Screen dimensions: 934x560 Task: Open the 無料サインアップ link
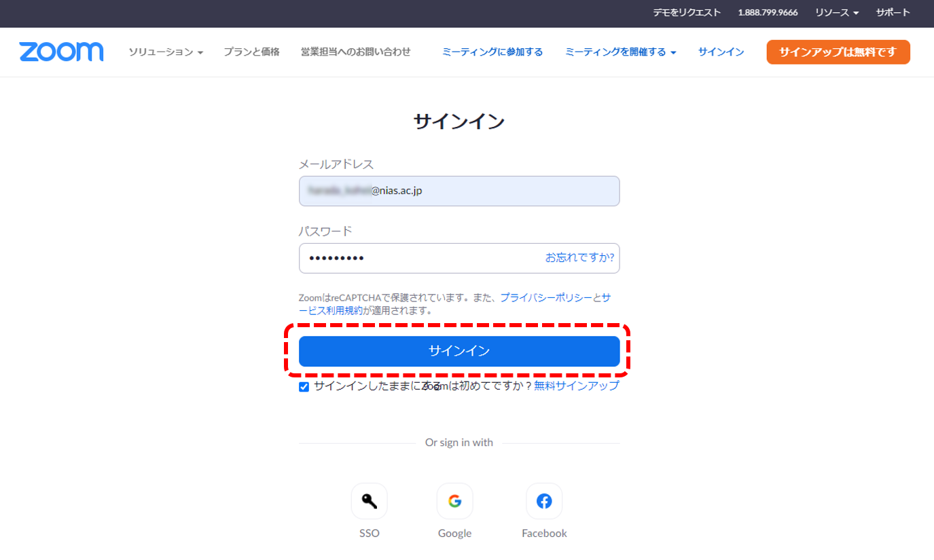click(x=576, y=386)
